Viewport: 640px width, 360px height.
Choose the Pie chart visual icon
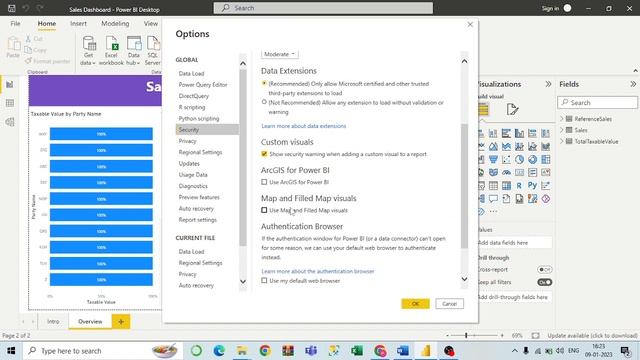[519, 159]
